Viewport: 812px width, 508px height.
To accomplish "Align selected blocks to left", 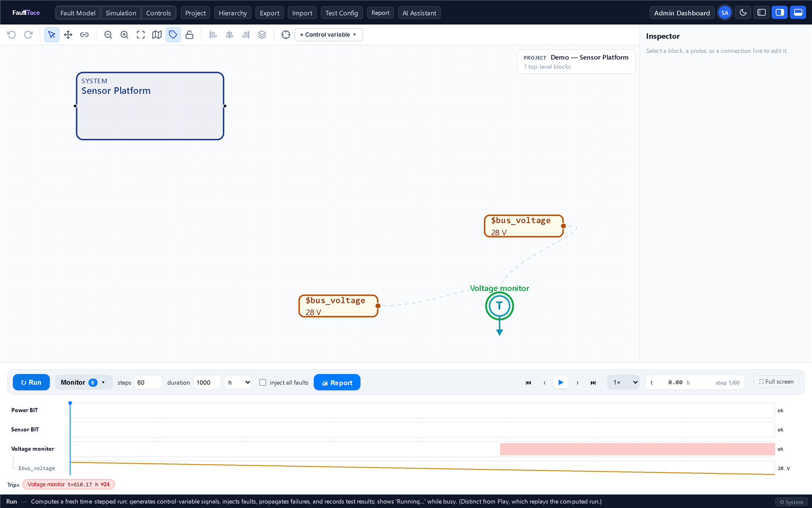I will coord(213,35).
